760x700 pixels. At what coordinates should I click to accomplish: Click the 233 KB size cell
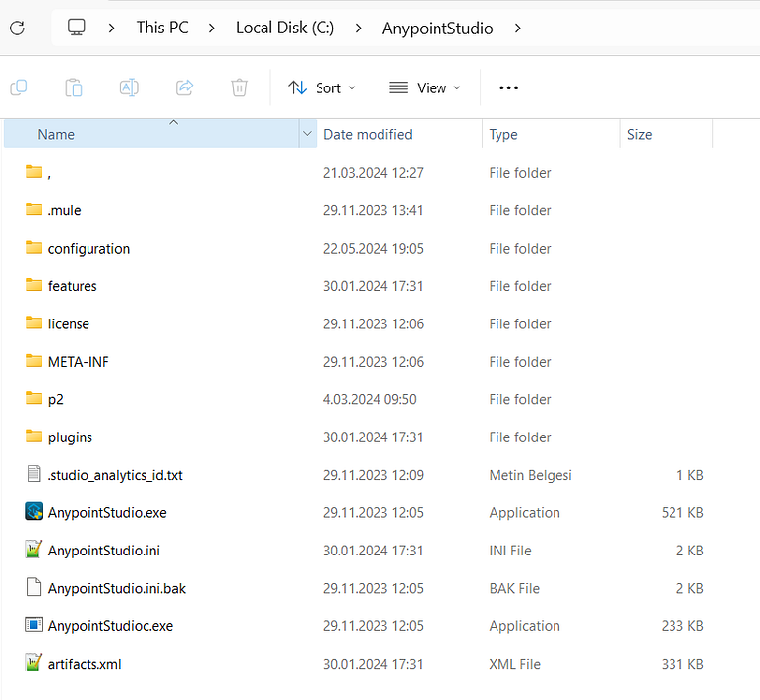click(682, 626)
